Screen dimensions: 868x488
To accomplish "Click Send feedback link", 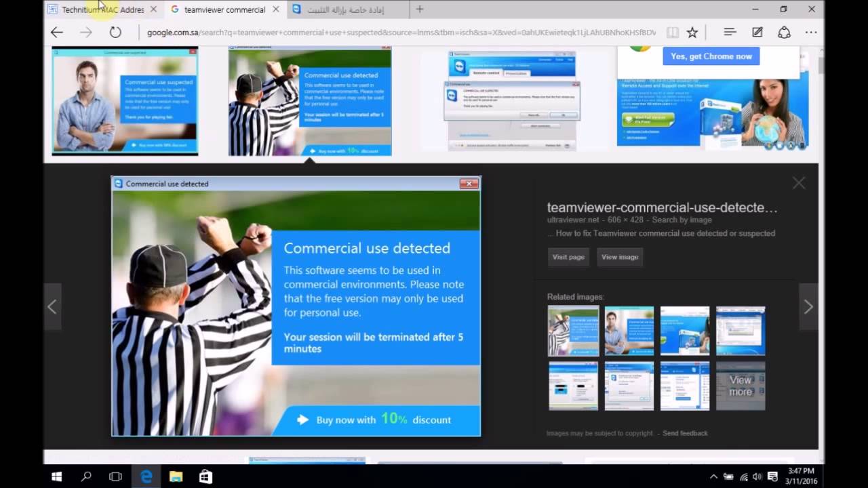I will tap(685, 433).
